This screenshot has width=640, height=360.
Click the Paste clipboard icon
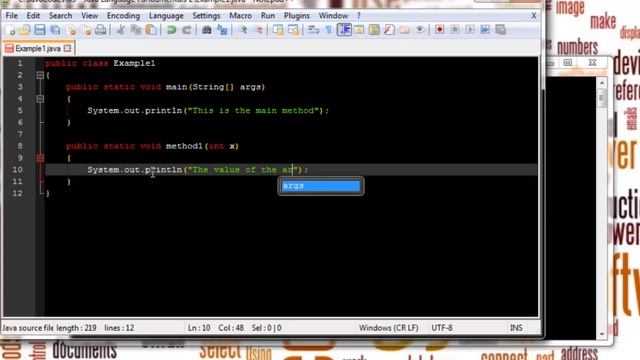151,30
